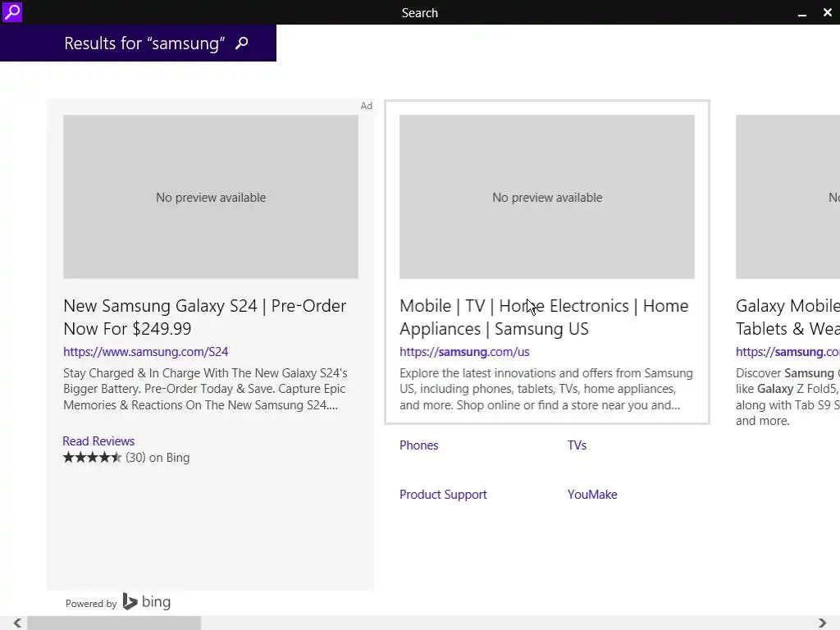
Task: Open the TVs sublink
Action: click(x=577, y=445)
